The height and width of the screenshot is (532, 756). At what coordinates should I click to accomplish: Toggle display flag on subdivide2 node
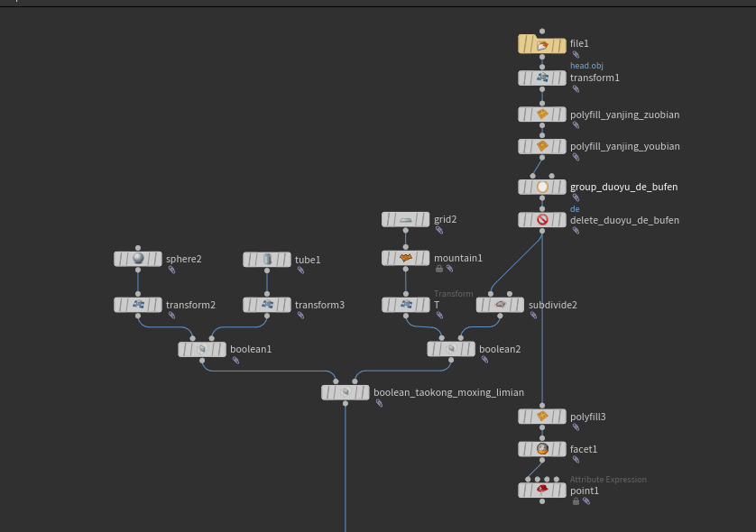pyautogui.click(x=519, y=305)
